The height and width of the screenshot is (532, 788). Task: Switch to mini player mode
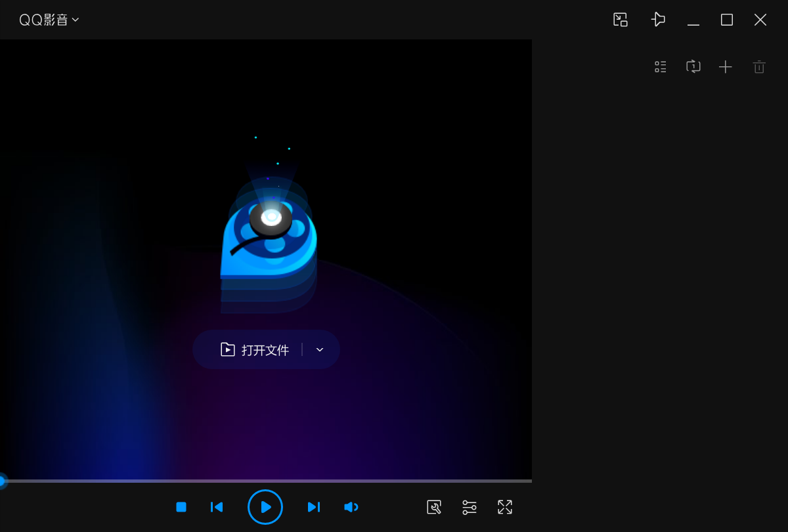[x=620, y=20]
